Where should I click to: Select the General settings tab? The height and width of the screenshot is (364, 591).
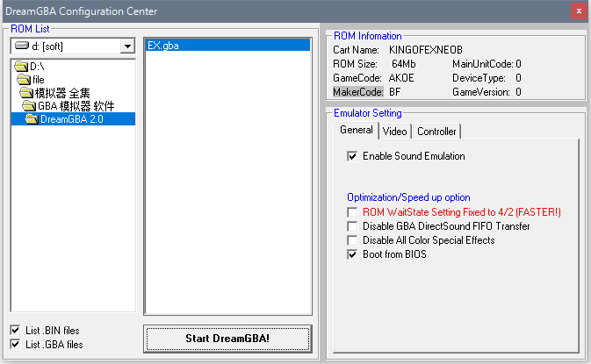pos(357,130)
